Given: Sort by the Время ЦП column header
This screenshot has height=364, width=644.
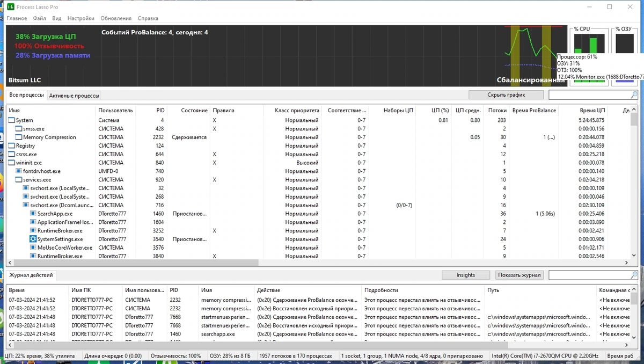Looking at the screenshot, I should point(583,110).
